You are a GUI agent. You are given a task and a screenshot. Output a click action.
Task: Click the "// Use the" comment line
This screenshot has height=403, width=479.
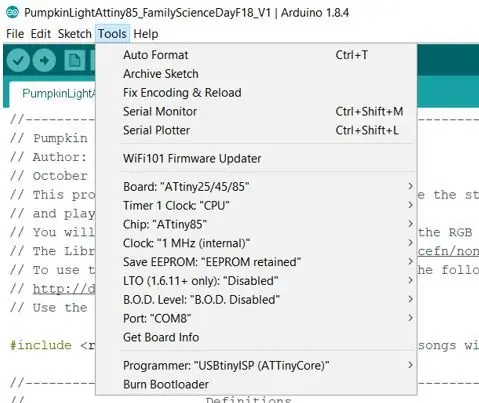tap(48, 308)
